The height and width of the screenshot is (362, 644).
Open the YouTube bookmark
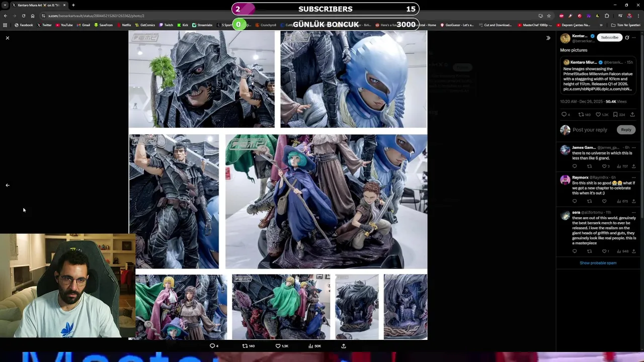click(64, 25)
